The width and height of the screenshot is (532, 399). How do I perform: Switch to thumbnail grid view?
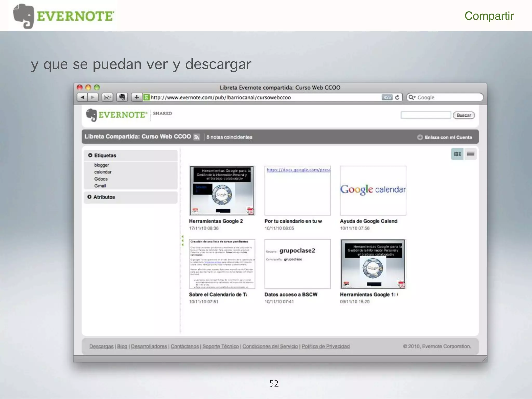click(x=457, y=154)
